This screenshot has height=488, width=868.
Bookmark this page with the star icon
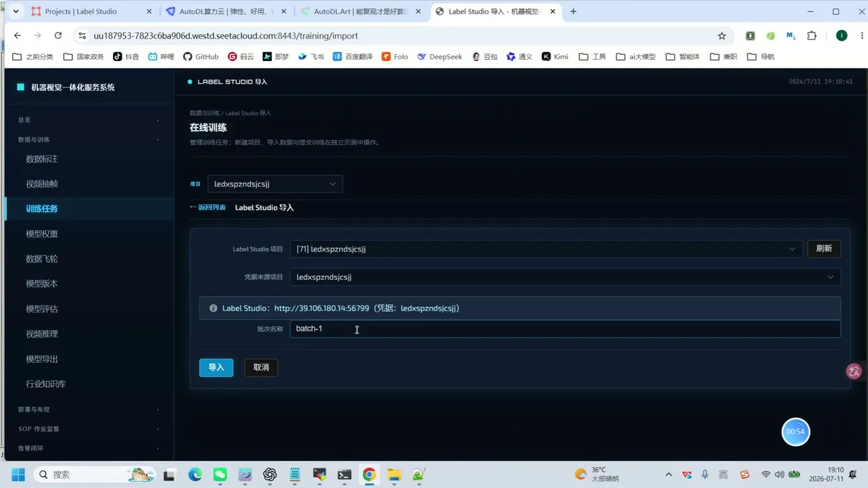point(722,36)
